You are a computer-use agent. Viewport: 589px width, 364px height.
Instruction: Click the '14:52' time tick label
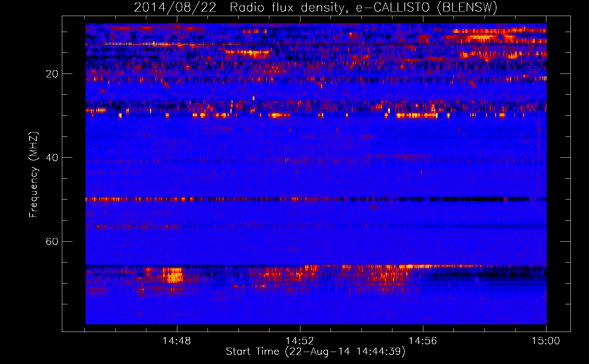pos(300,341)
